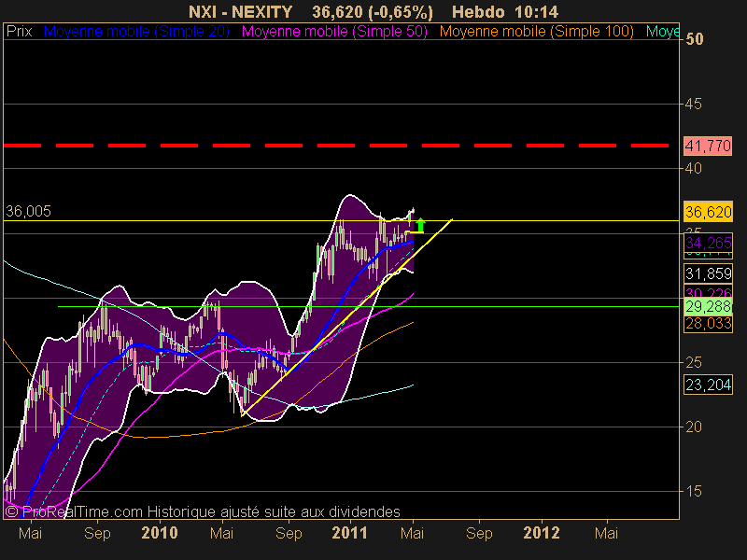747x560 pixels.
Task: Click the purple 34,265 price tag
Action: pos(708,243)
